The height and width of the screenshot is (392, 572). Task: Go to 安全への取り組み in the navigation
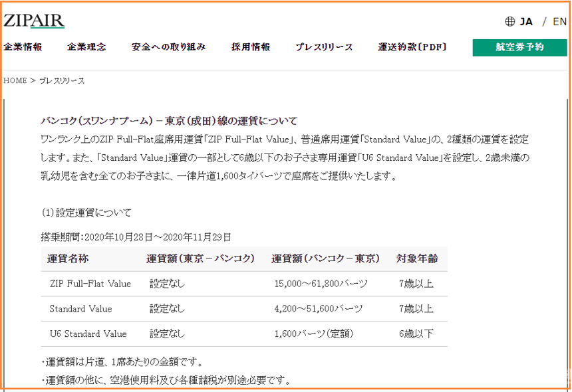[168, 47]
